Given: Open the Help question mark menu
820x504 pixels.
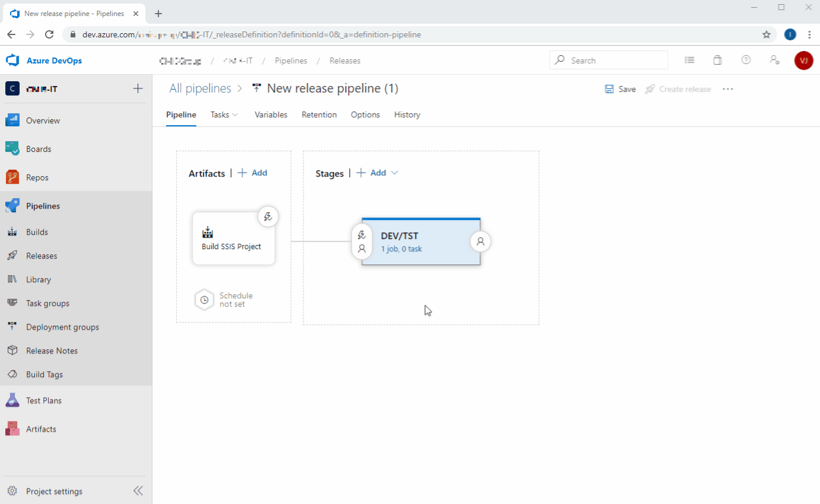Looking at the screenshot, I should (x=746, y=60).
